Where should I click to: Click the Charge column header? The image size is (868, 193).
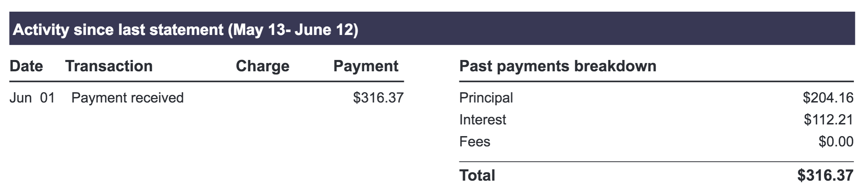point(262,66)
